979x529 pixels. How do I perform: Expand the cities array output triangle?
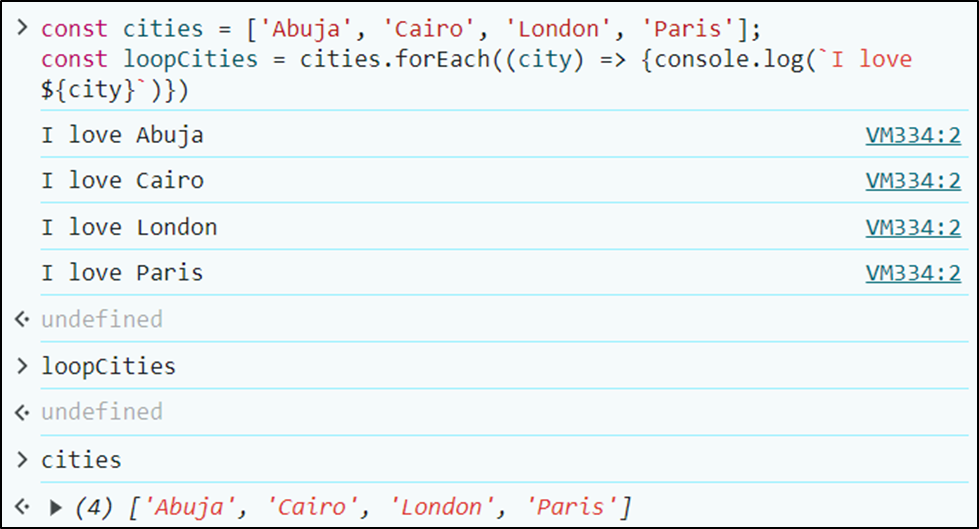coord(56,508)
